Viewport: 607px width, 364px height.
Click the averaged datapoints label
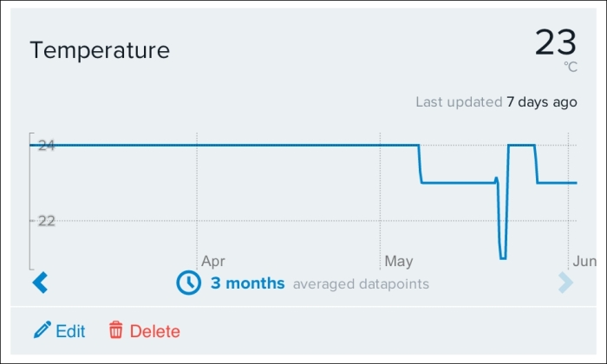(361, 284)
